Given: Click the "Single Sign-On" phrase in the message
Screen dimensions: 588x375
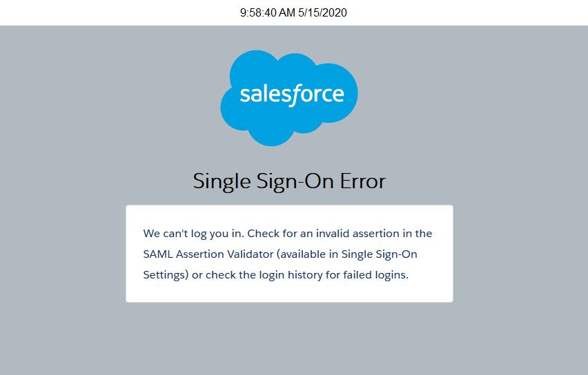Looking at the screenshot, I should (x=381, y=254).
